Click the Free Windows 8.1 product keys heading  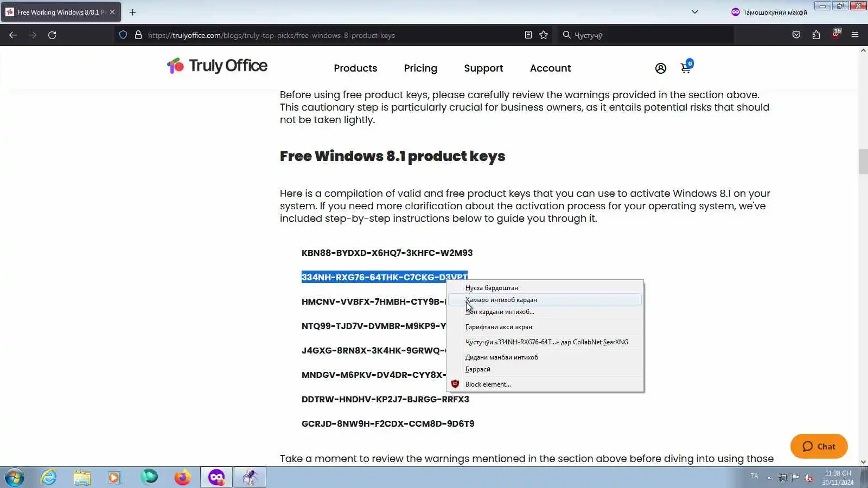[392, 156]
